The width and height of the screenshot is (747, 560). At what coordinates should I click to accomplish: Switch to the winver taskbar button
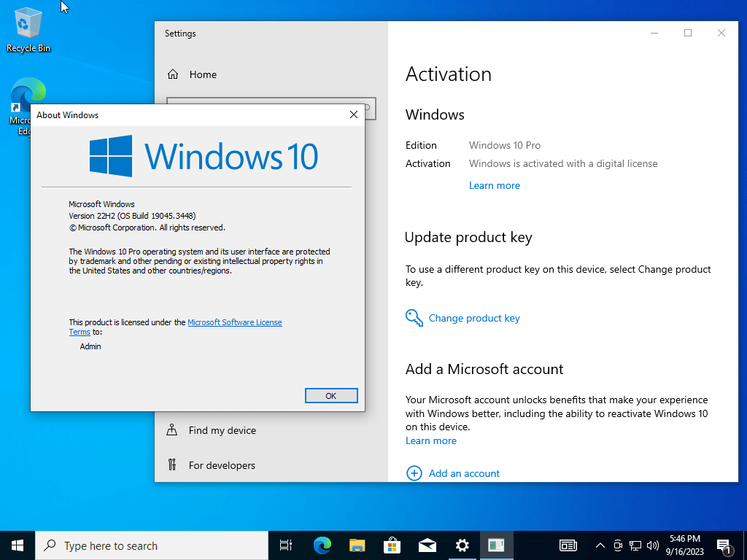pos(496,545)
